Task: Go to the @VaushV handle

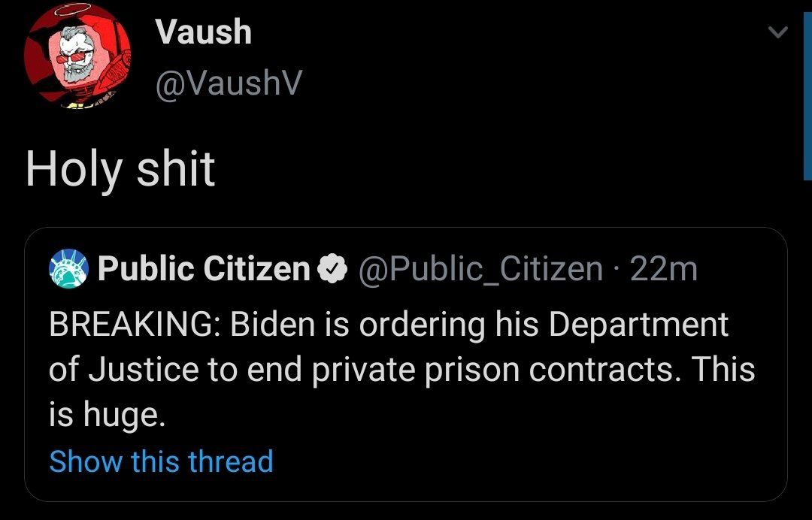Action: [227, 84]
